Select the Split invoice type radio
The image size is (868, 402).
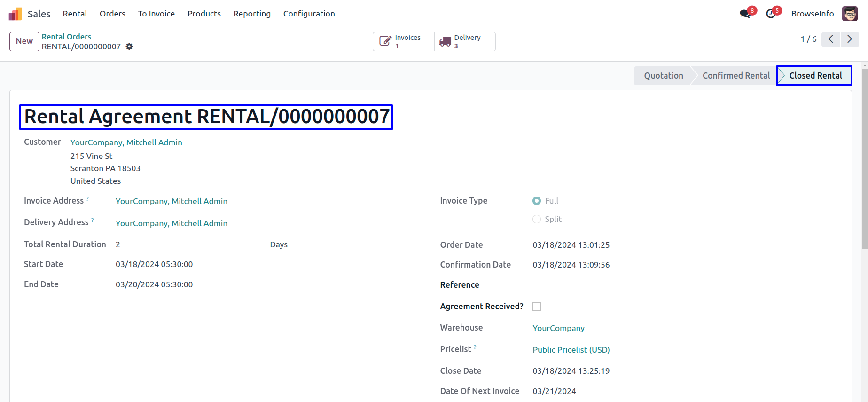pos(537,219)
